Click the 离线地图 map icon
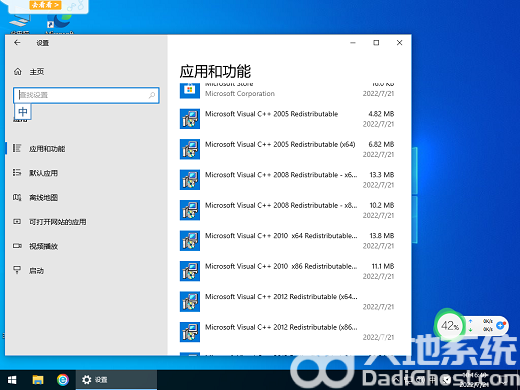Screen dimensions: 520x390 [17, 197]
